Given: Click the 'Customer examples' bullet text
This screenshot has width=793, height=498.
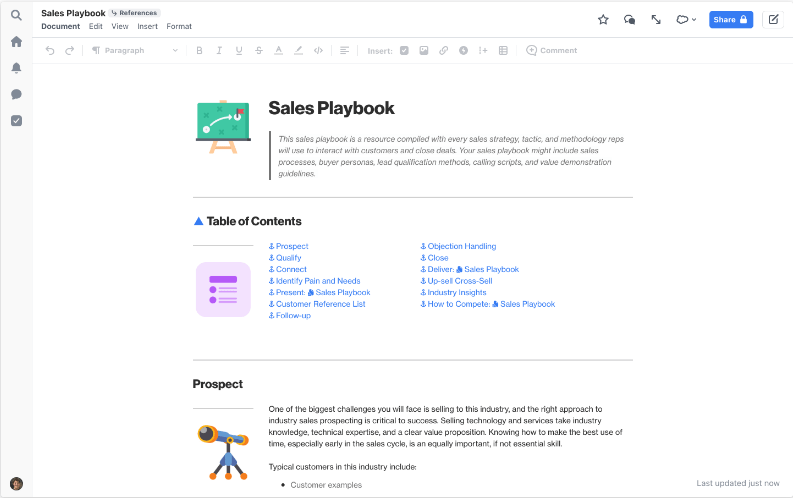Looking at the screenshot, I should coord(326,485).
